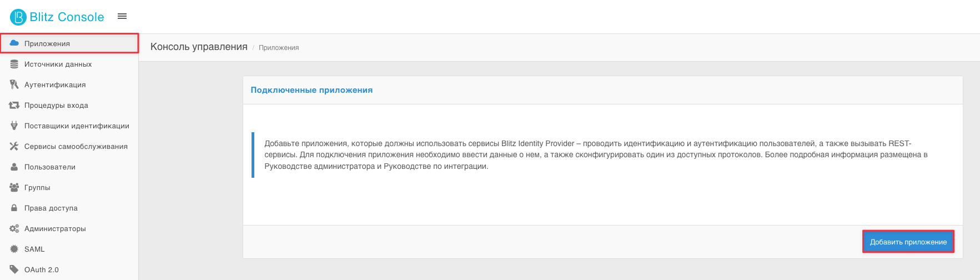This screenshot has width=980, height=280.
Task: Click the Blitz Console title text
Action: point(67,17)
